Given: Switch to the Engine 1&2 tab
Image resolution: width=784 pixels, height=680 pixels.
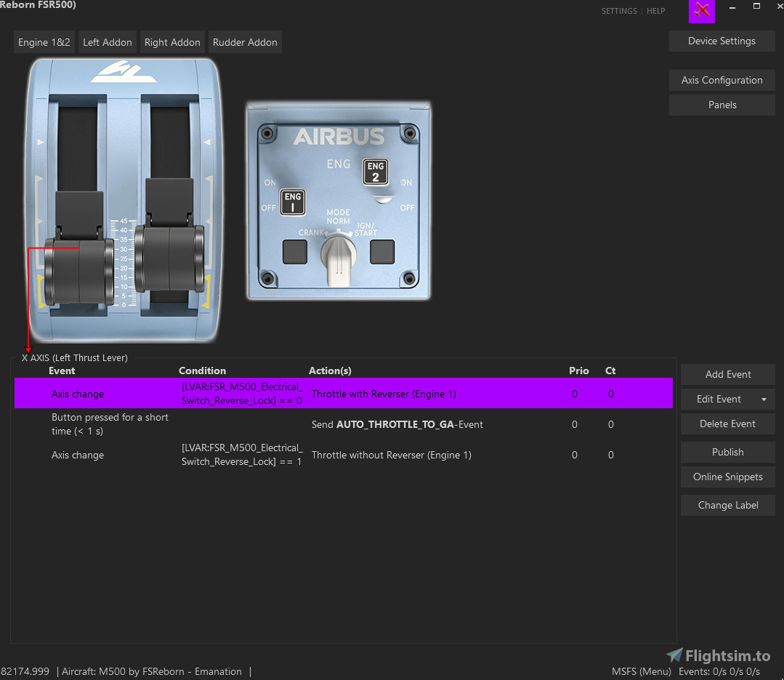Looking at the screenshot, I should point(44,42).
